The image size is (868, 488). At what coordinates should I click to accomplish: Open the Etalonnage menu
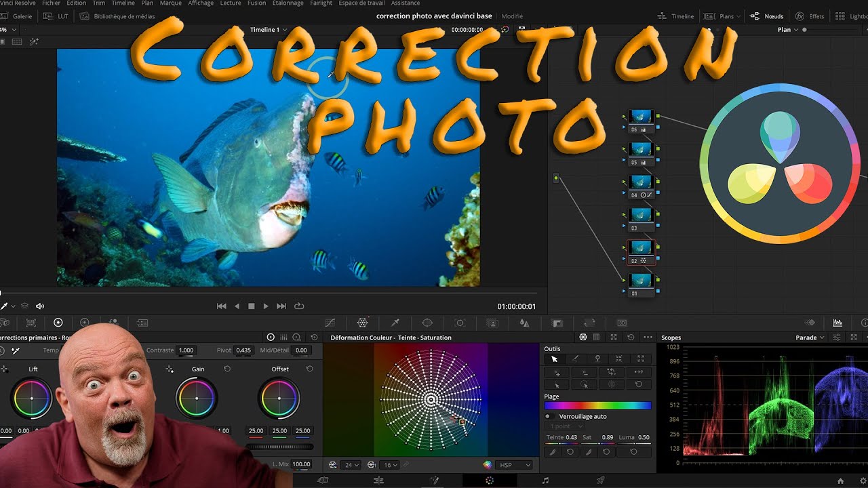click(x=288, y=3)
